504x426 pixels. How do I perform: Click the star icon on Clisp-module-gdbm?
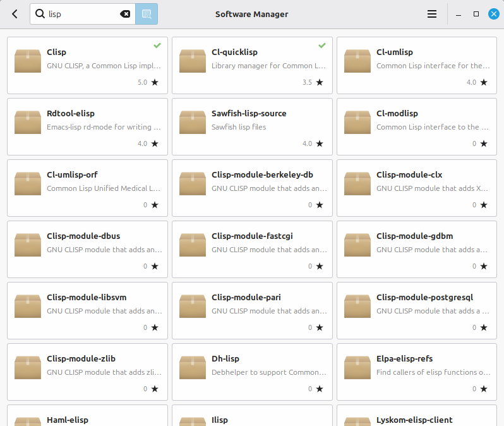pyautogui.click(x=484, y=266)
